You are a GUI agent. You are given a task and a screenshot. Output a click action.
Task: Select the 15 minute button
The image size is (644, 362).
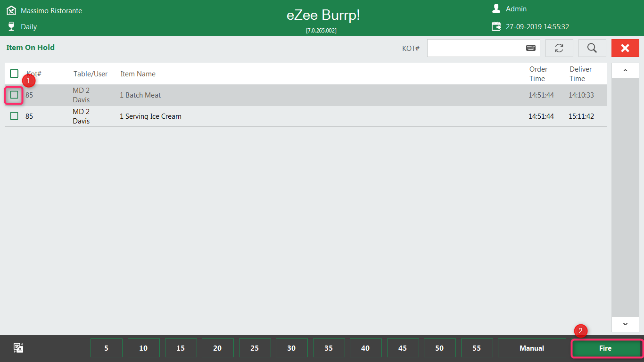tap(181, 348)
